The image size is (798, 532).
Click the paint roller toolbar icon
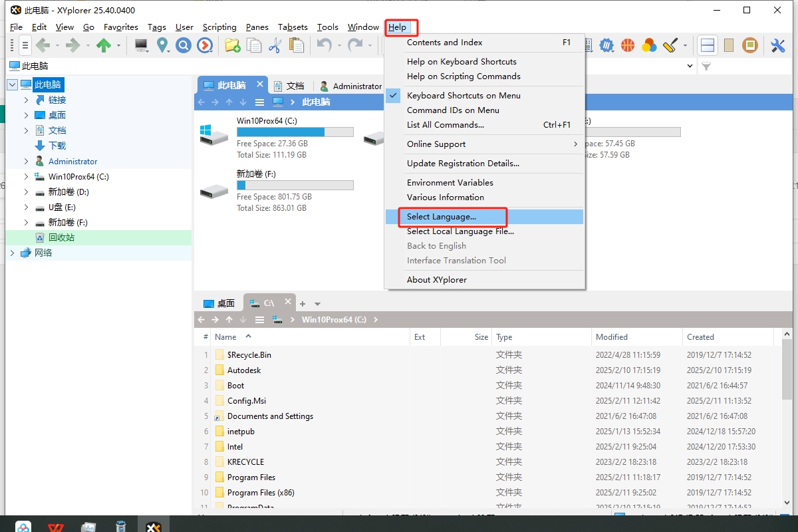(x=670, y=45)
